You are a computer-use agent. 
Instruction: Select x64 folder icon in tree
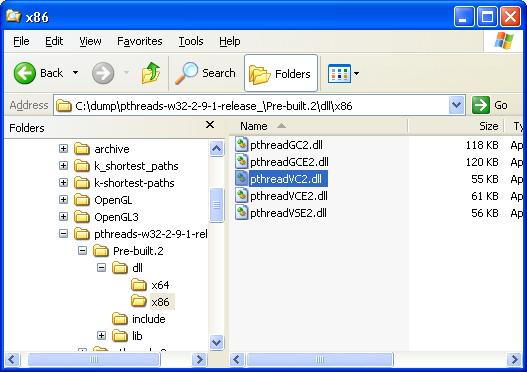click(138, 285)
